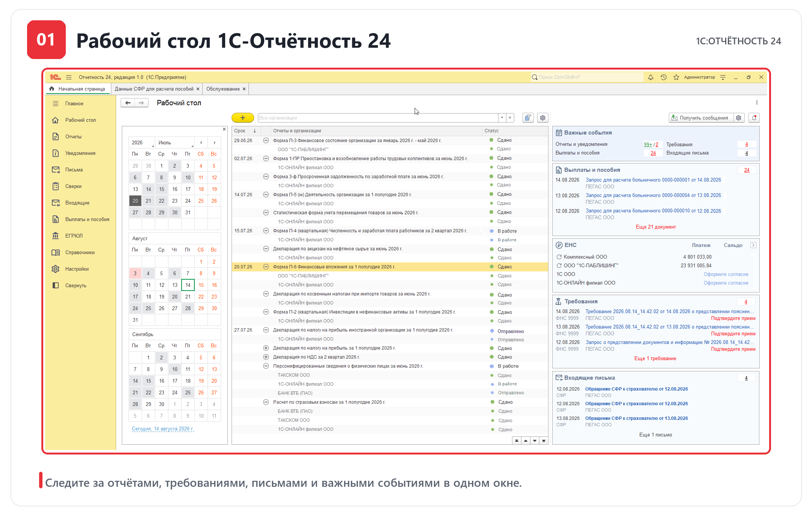Previous month arrow in calendar
The width and height of the screenshot is (812, 515).
[x=201, y=142]
